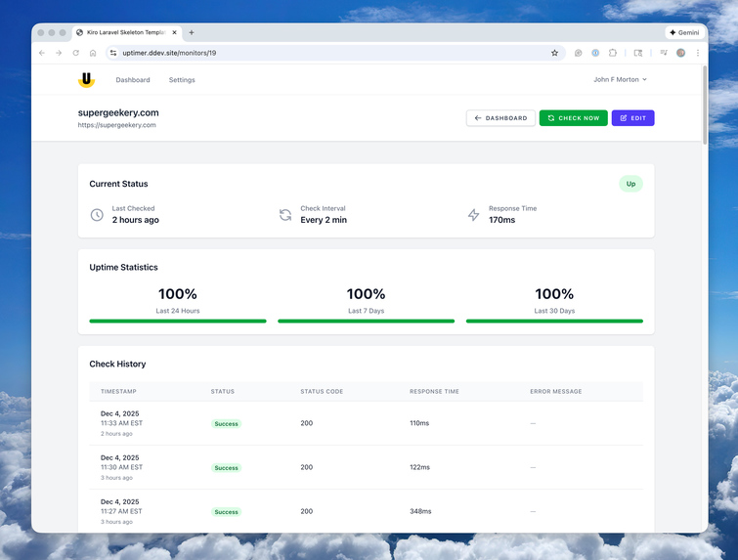Select the Kiro Laravel Skeleton browser tab

pos(126,32)
